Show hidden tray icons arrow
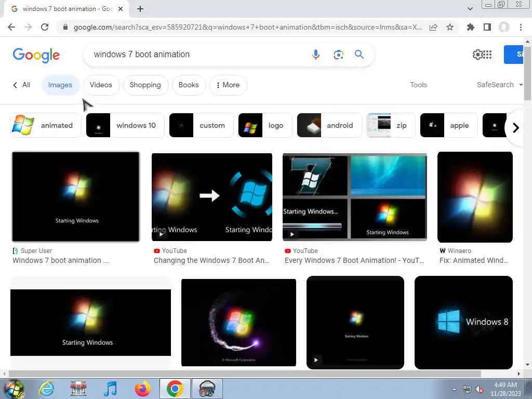Screen dimensions: 532x399 (x=454, y=389)
